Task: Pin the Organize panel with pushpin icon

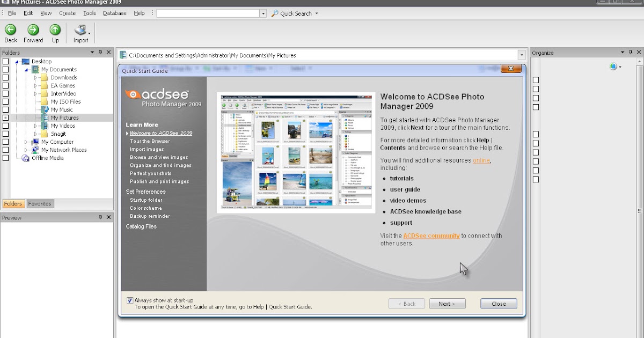Action: pyautogui.click(x=631, y=53)
